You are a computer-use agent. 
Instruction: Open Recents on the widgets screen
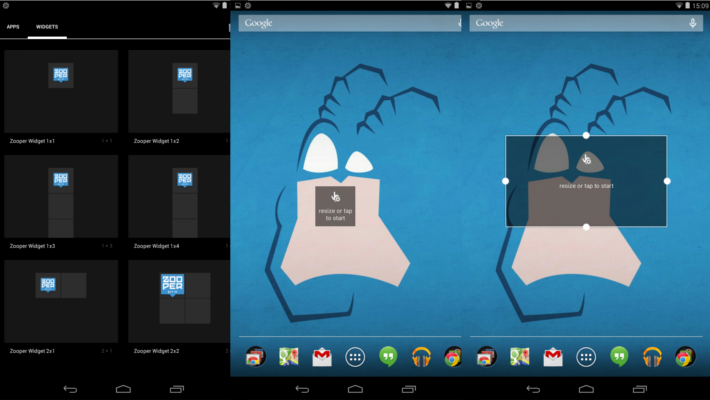(177, 389)
